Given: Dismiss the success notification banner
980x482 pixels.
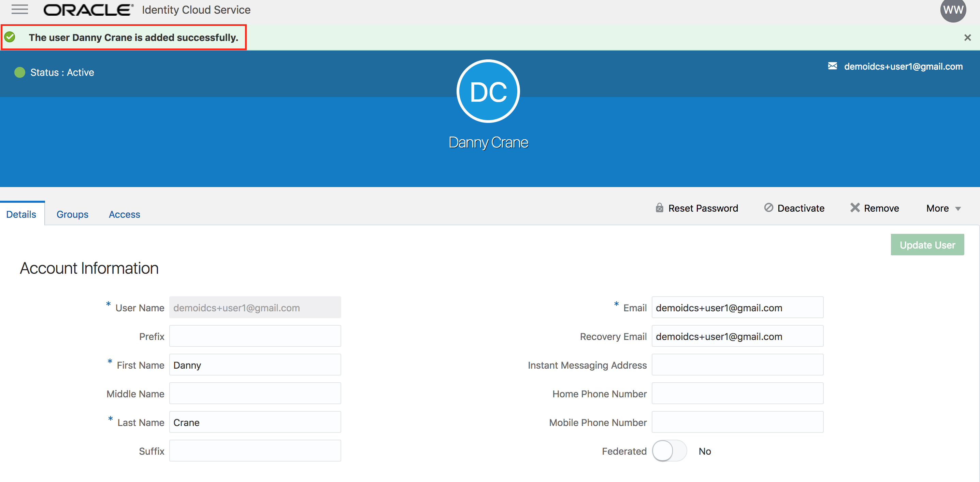Looking at the screenshot, I should [967, 38].
